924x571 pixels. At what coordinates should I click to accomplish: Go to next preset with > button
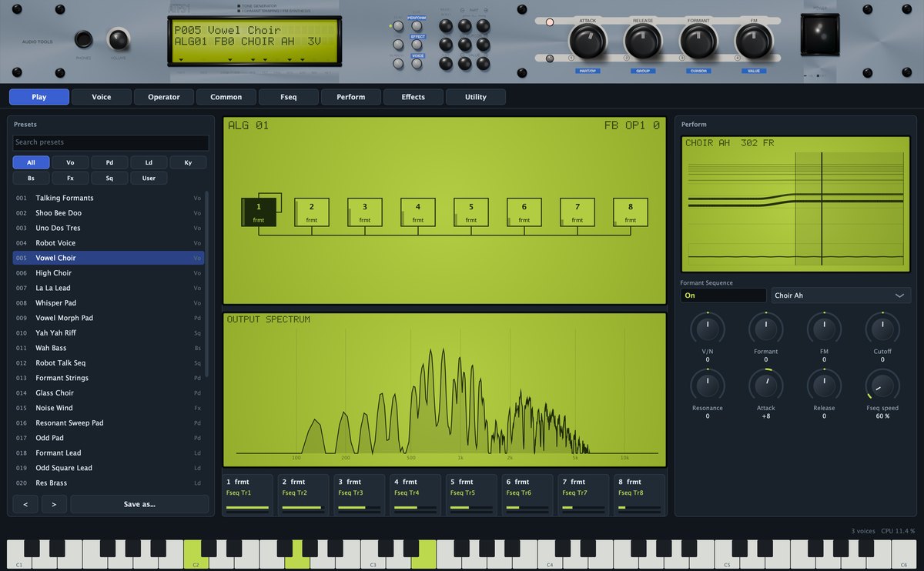click(54, 504)
